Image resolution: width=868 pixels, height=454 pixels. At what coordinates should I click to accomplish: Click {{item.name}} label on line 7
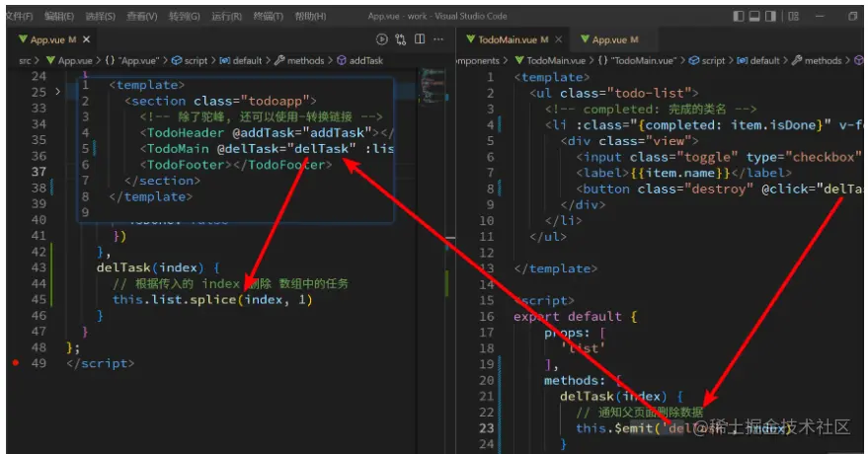[x=680, y=173]
